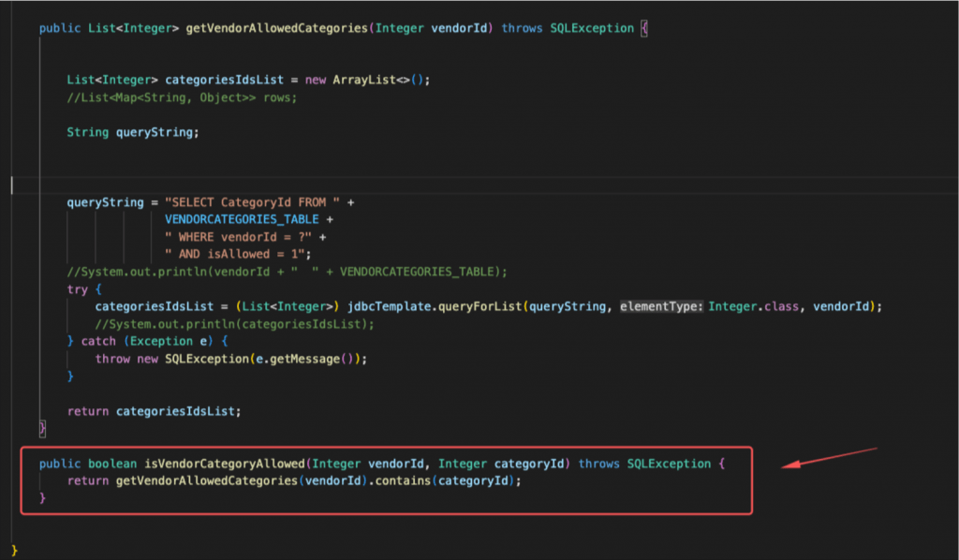Screen dimensions: 959x560
Task: Click the VENDORCATEGORIES_TABLE constant in the query
Action: [242, 219]
